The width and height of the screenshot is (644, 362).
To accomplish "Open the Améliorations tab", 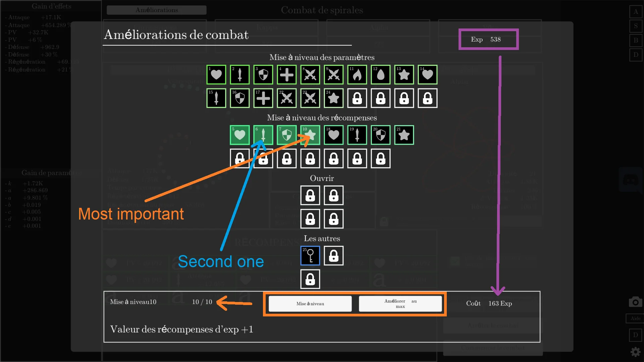I will click(x=157, y=10).
